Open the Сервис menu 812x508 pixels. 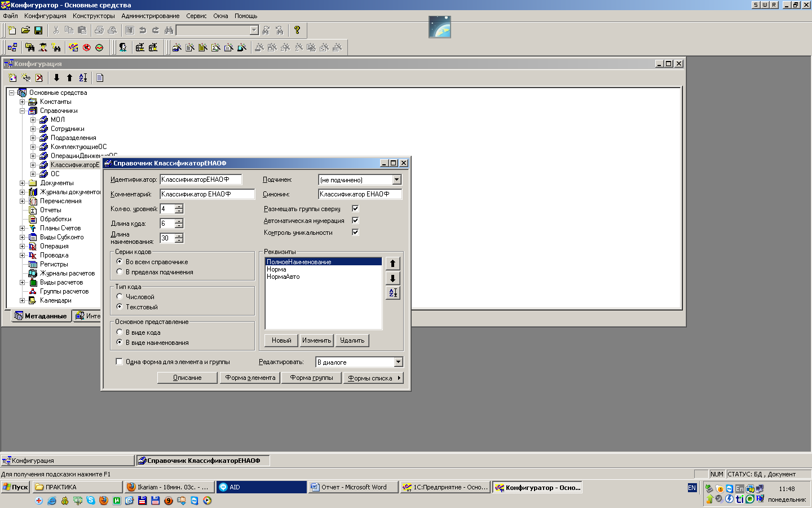click(x=196, y=16)
